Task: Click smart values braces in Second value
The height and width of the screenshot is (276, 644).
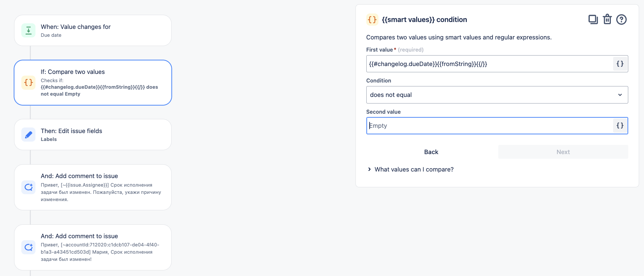Action: (x=620, y=126)
